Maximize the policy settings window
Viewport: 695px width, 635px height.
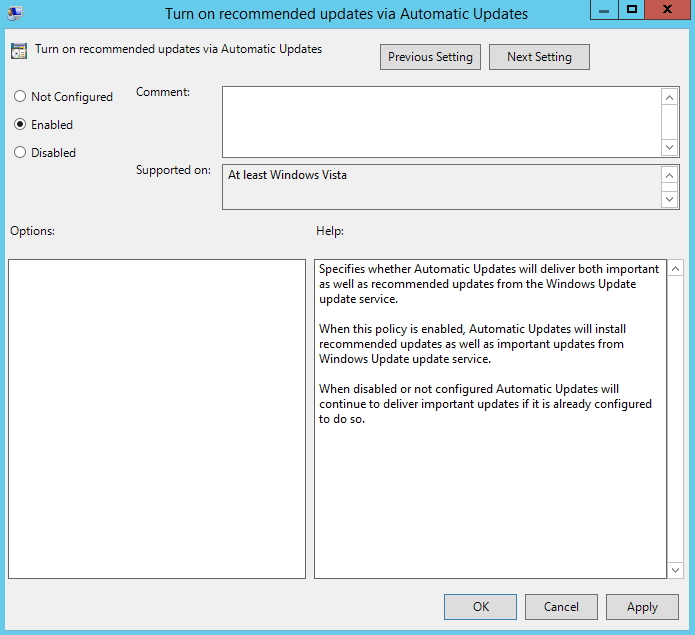click(x=632, y=10)
